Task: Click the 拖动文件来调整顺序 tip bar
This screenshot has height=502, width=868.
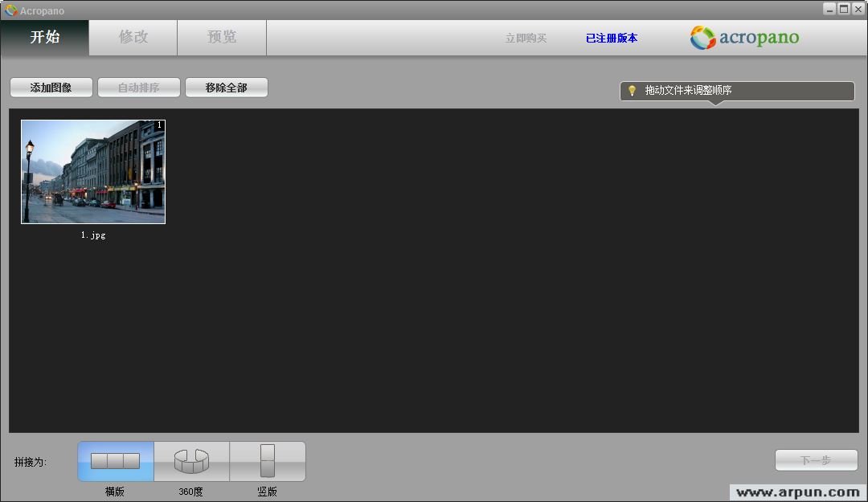Action: coord(735,91)
